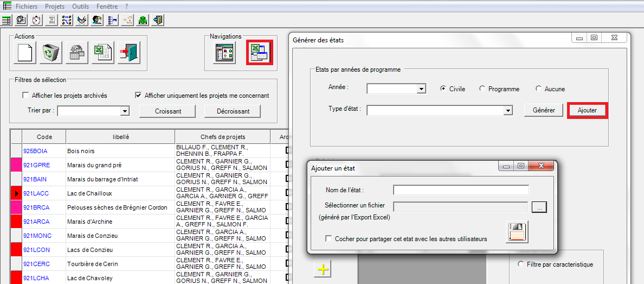Viewport: 644px width, 284px height.
Task: Expand the 'Type d'état' combo box
Action: [508, 111]
